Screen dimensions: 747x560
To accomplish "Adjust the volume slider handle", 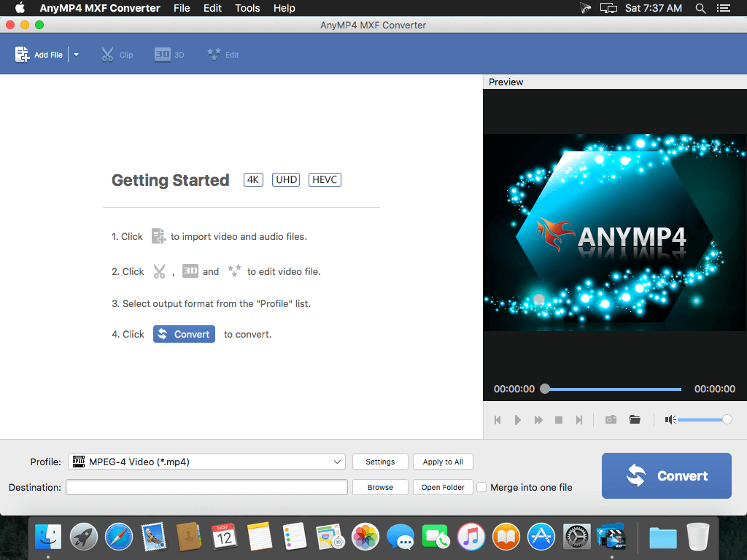I will point(727,419).
